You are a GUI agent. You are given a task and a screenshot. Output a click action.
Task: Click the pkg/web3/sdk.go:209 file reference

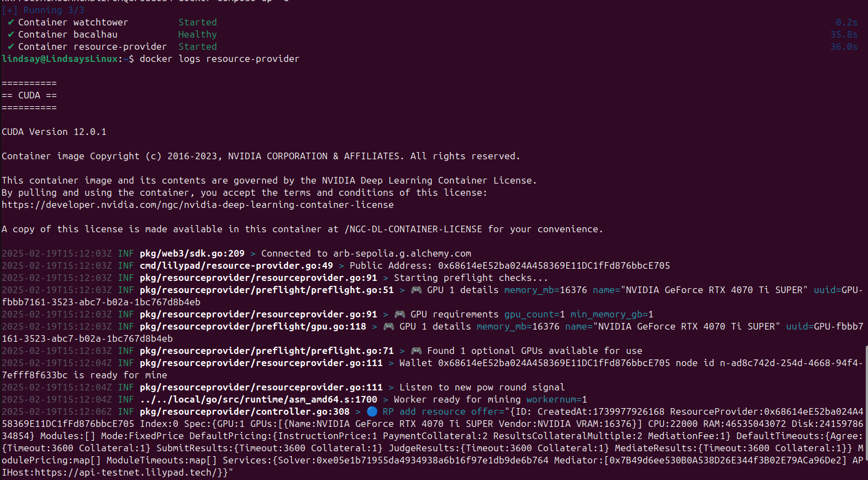[x=192, y=253]
